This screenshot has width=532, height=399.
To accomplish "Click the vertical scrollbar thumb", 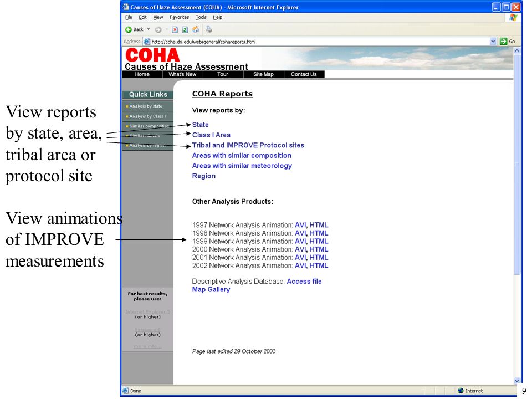I will (x=516, y=164).
